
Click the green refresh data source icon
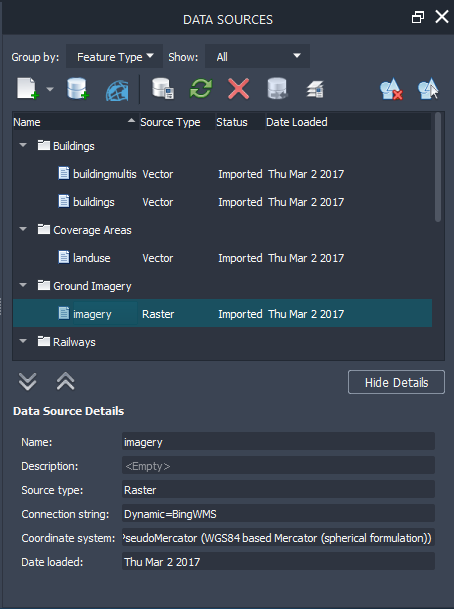(x=201, y=89)
